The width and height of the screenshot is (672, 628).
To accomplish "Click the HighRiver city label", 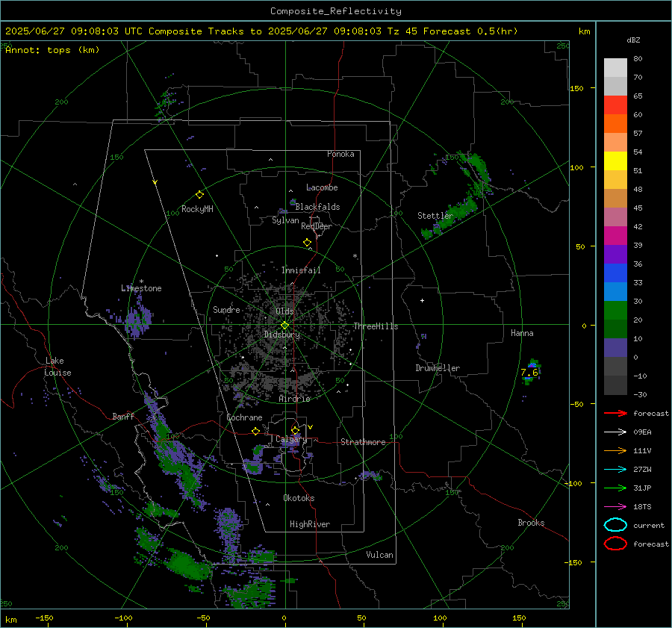I will (x=310, y=524).
